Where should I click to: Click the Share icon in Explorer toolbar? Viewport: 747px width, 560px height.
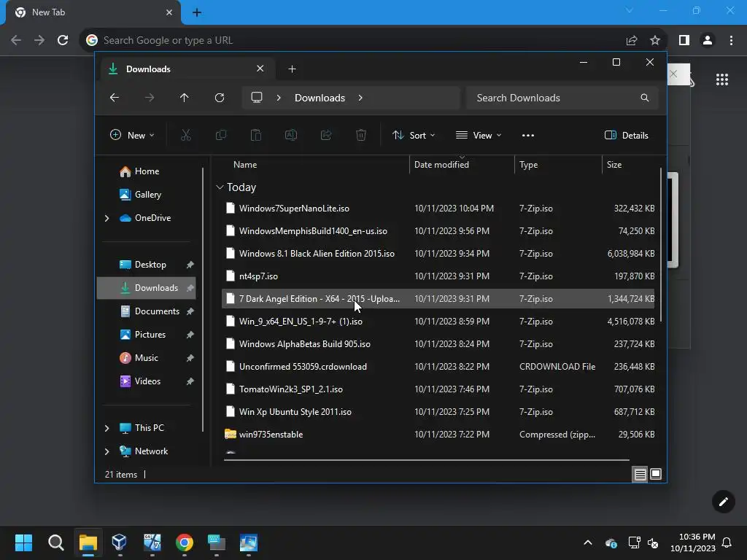pyautogui.click(x=326, y=135)
